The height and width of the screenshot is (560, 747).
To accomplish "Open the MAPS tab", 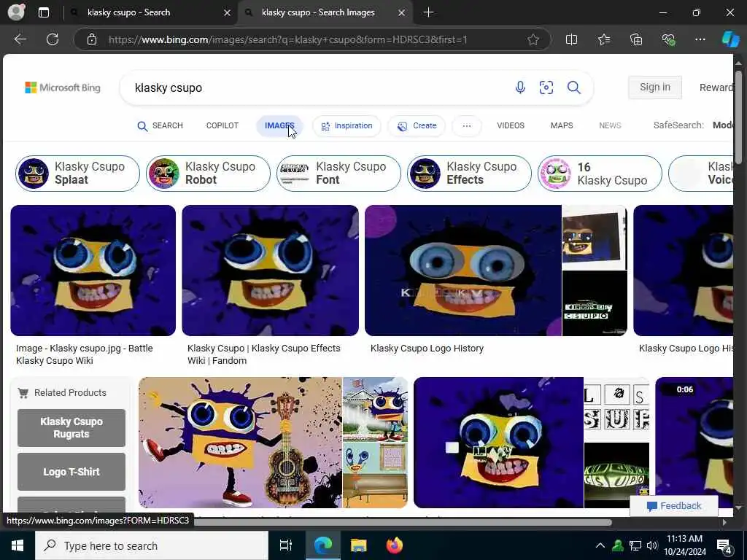I will pyautogui.click(x=562, y=125).
